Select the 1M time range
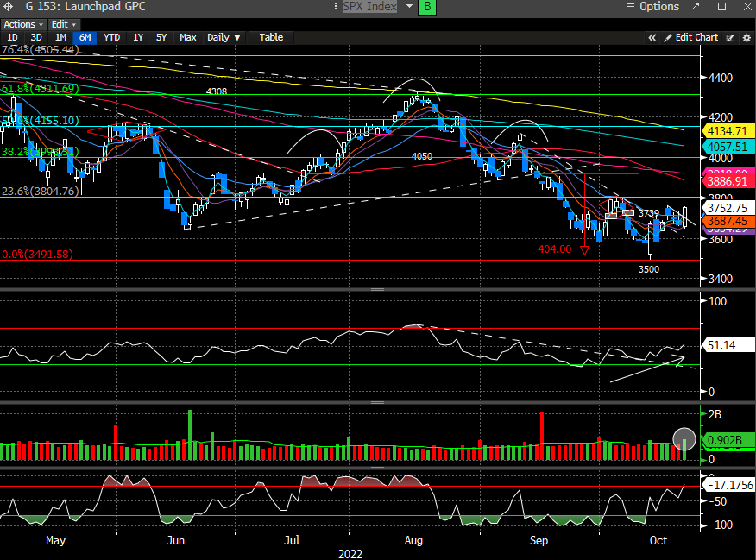 point(60,37)
